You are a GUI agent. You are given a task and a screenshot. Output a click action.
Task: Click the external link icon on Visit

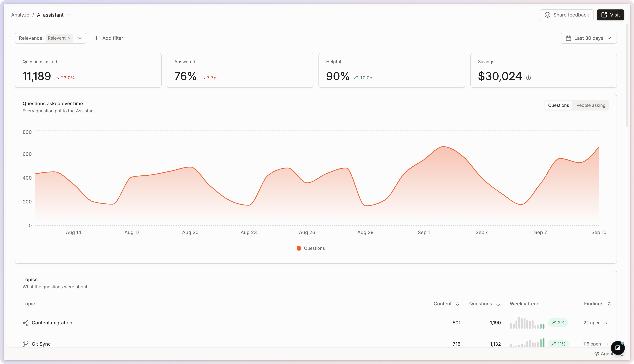[x=604, y=15]
